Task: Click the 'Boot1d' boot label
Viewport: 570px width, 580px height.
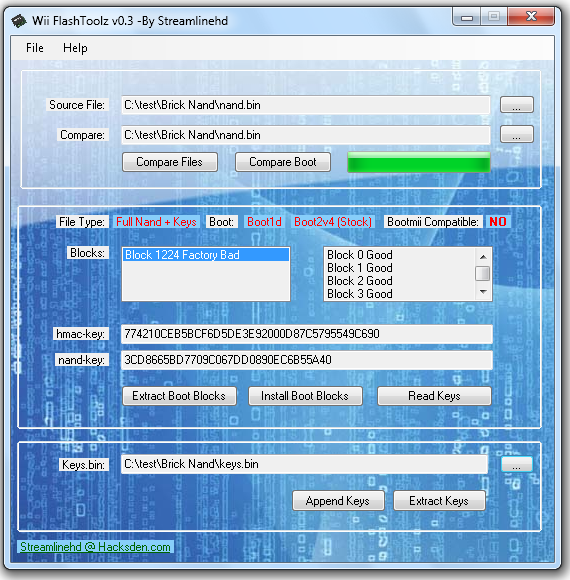Action: tap(264, 222)
